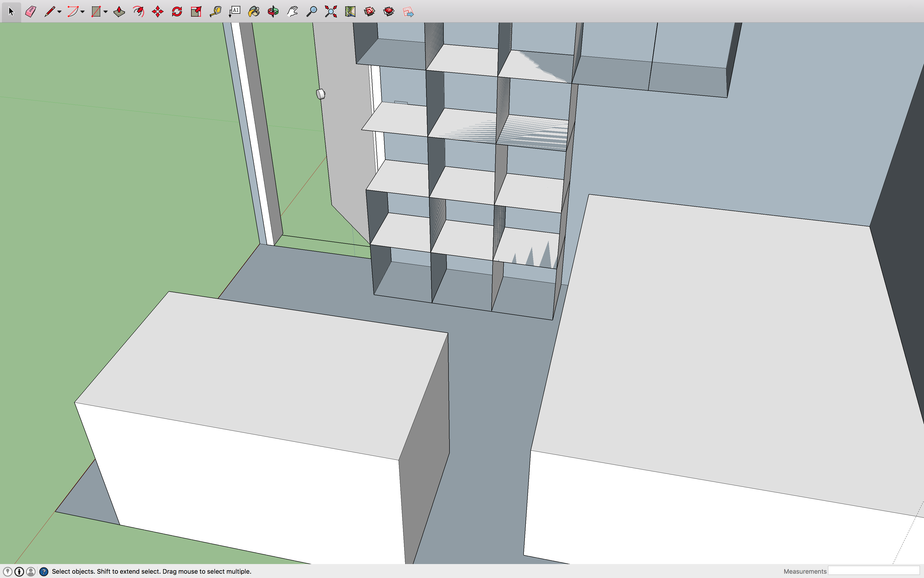Click the Measurements input box
Image resolution: width=924 pixels, height=578 pixels.
(x=874, y=571)
